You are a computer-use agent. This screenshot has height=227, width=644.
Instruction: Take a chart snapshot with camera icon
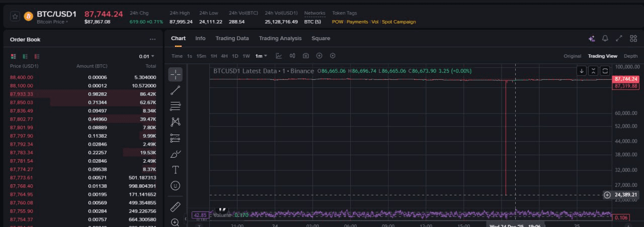coord(306,56)
